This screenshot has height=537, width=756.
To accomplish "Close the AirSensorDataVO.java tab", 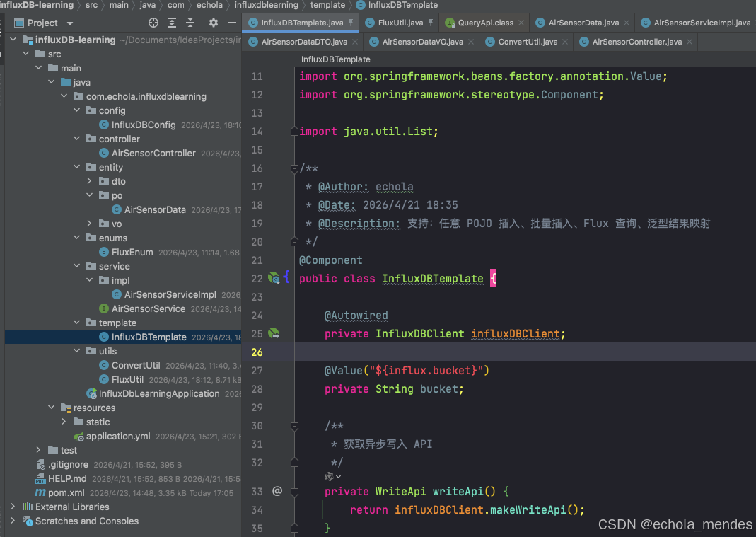I will click(470, 42).
